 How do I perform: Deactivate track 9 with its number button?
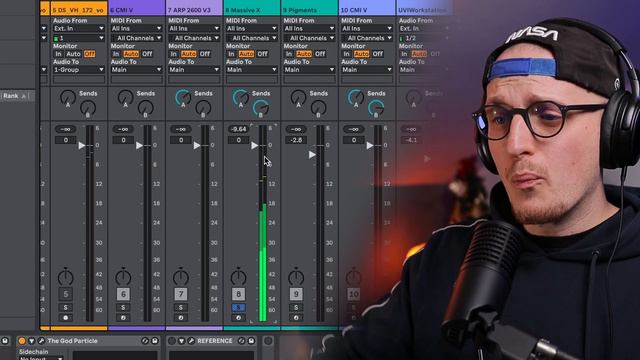pyautogui.click(x=296, y=294)
